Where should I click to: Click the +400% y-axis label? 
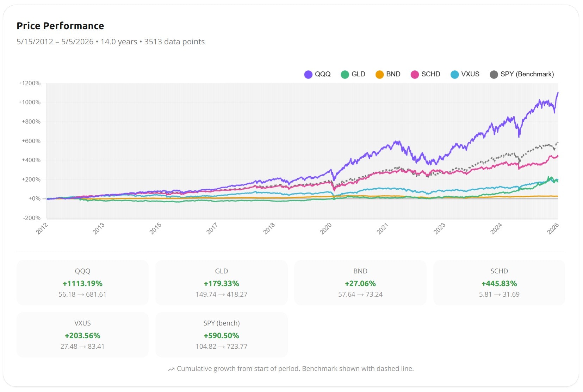(x=31, y=160)
